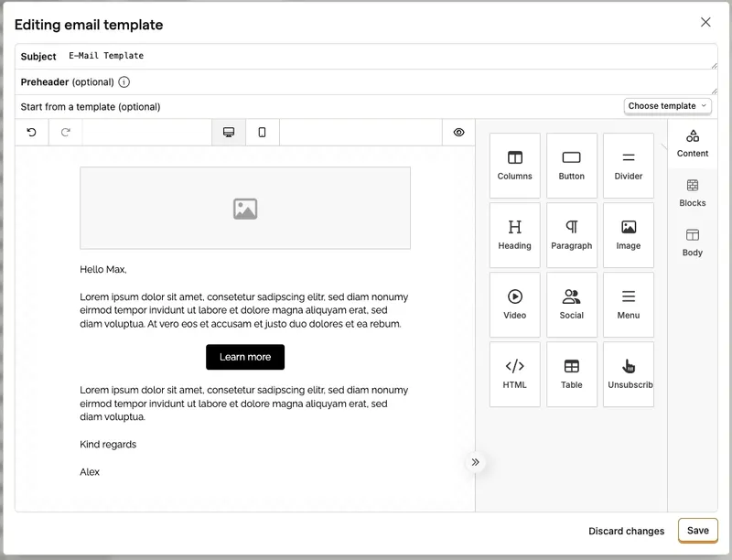Open the Preheader info tooltip
This screenshot has height=560, width=732.
click(124, 82)
